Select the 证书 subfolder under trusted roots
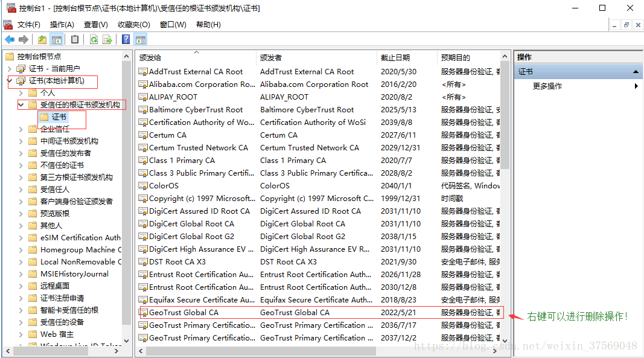The height and width of the screenshot is (358, 644). (59, 117)
